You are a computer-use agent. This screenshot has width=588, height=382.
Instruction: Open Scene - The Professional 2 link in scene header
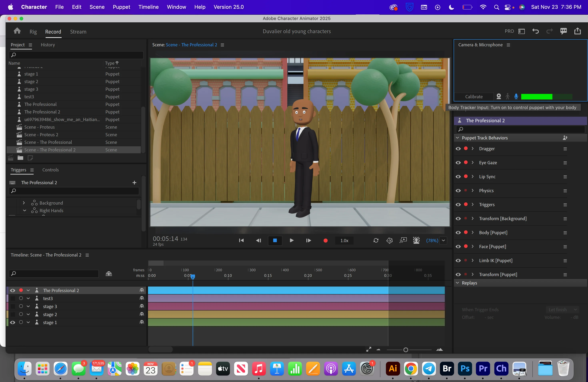click(191, 45)
